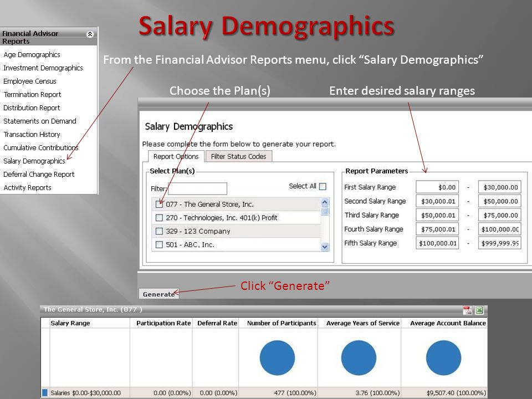
Task: Check 329 - 123 Company plan
Action: point(159,231)
